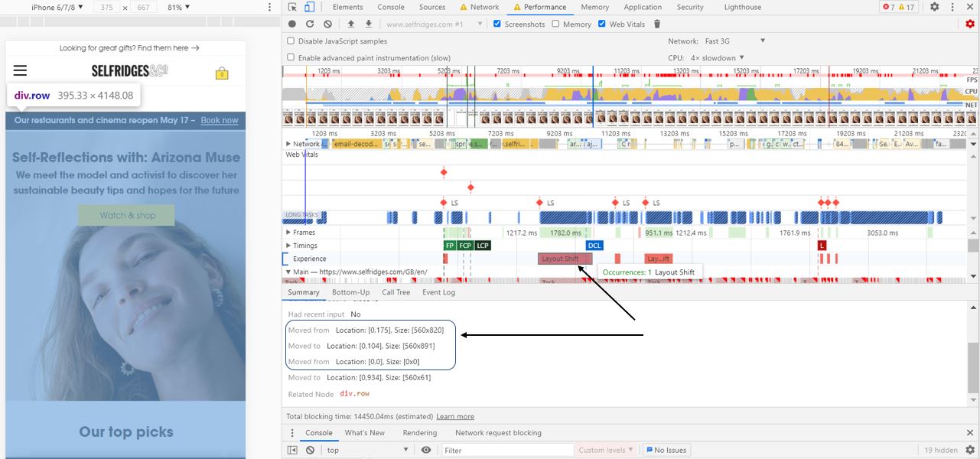Open console drawer three-dot menu

tap(291, 433)
